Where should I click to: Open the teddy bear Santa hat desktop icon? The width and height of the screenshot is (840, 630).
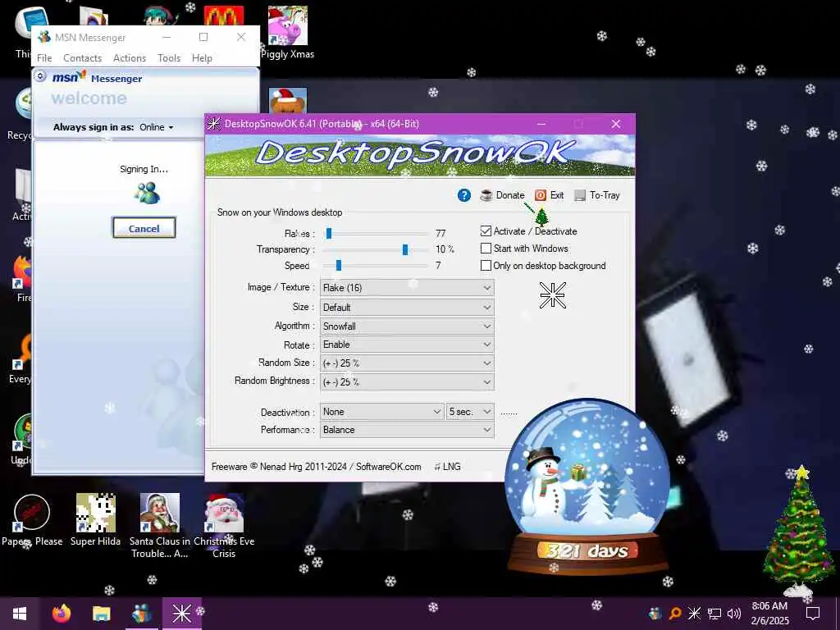pyautogui.click(x=288, y=101)
